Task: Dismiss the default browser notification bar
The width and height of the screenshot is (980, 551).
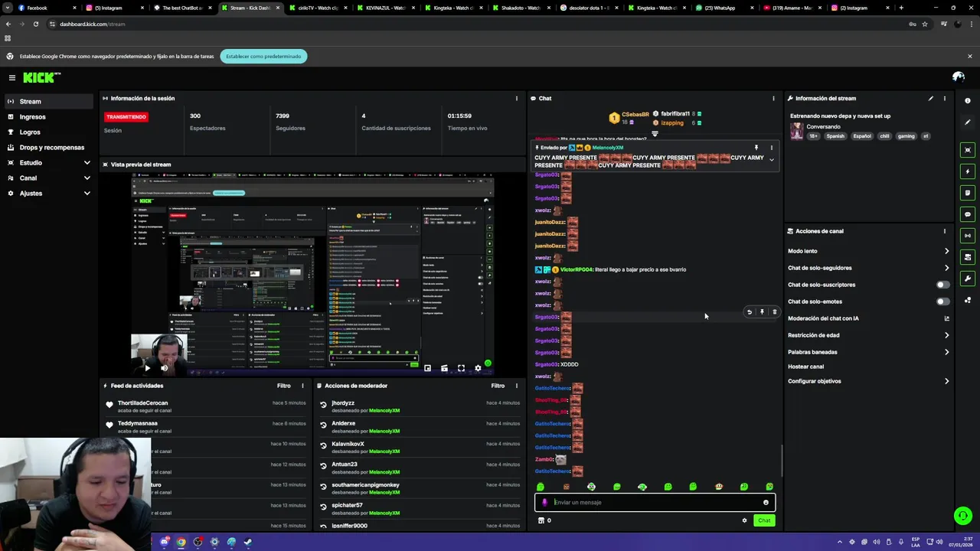Action: [969, 56]
